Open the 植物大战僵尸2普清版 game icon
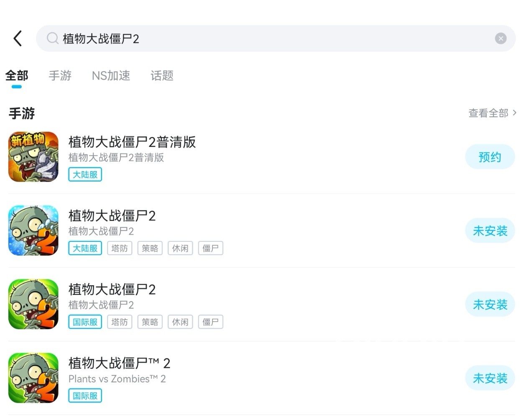Viewport: 526px width, 420px height. point(33,157)
